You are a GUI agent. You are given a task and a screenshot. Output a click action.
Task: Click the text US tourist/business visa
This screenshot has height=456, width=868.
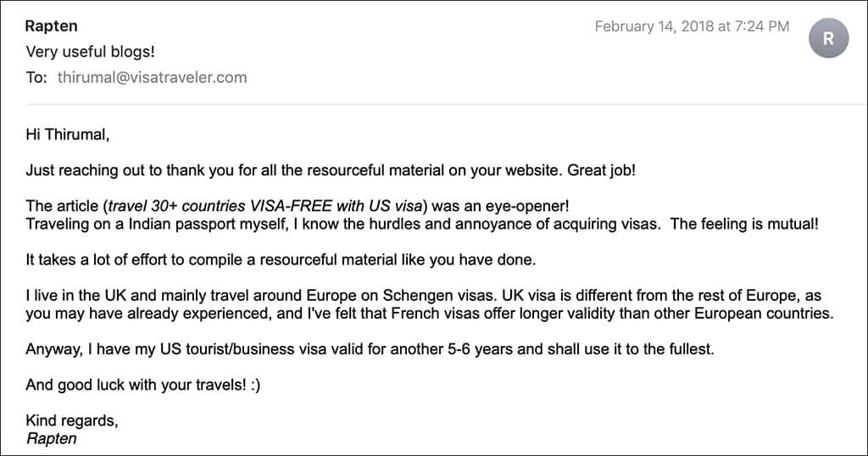[x=243, y=349]
